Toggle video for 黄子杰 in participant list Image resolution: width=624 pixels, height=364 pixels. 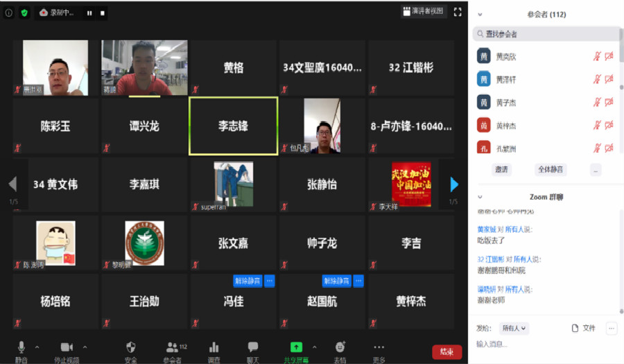(x=609, y=103)
